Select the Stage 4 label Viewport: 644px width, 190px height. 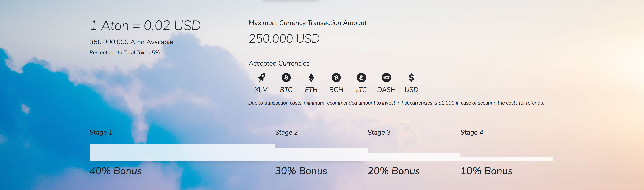click(x=472, y=132)
